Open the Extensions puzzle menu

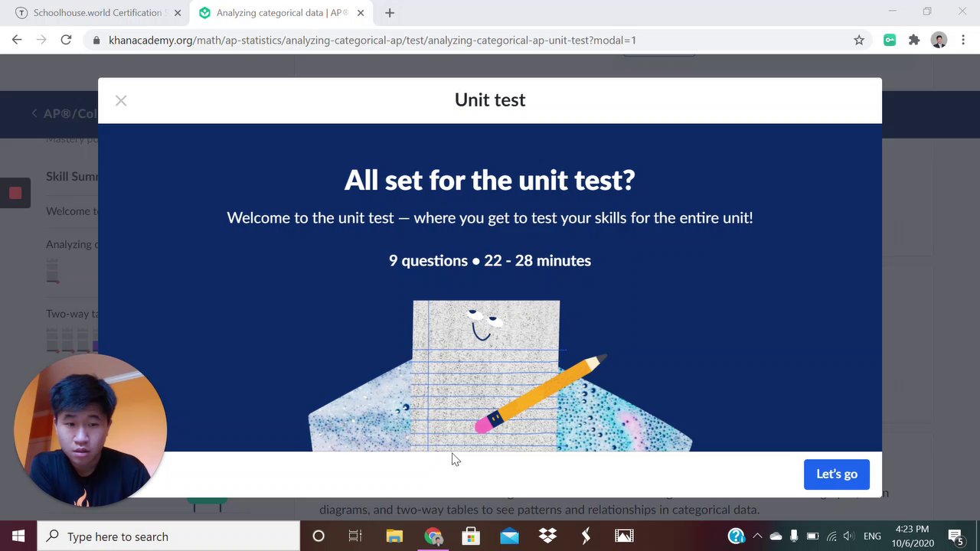coord(914,40)
